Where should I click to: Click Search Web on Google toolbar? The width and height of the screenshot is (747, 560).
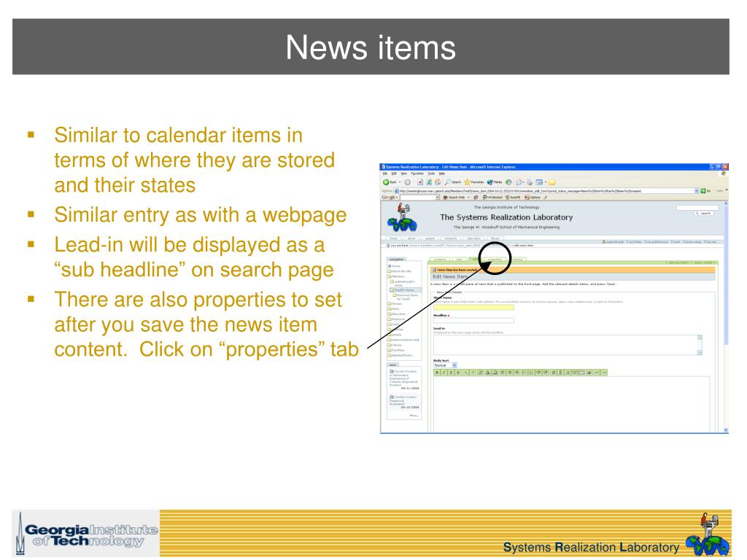point(454,197)
